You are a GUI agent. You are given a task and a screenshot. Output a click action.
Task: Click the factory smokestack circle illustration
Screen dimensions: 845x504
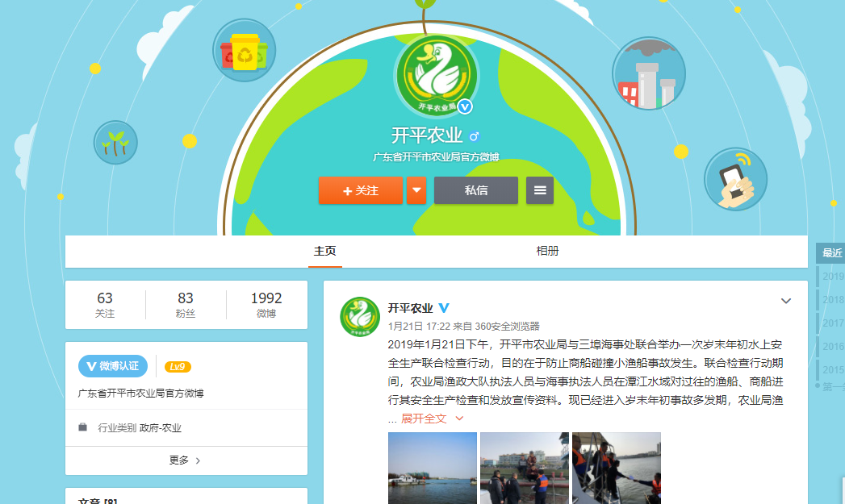(x=649, y=73)
